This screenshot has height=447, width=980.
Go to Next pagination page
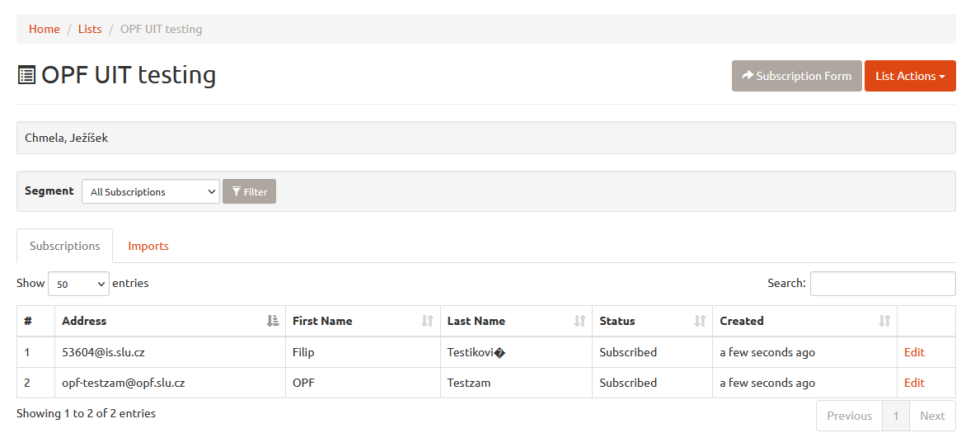tap(932, 416)
